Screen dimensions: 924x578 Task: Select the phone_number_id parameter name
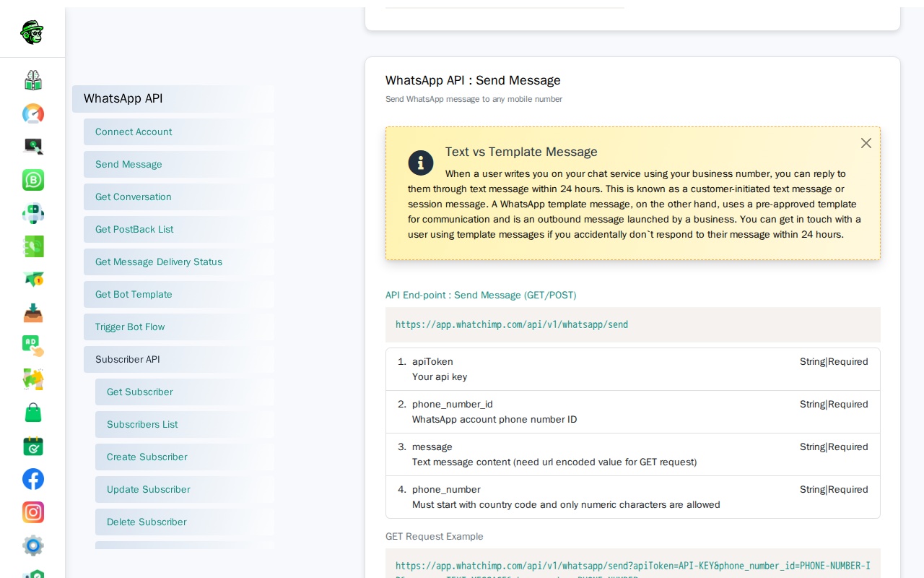[x=453, y=405]
